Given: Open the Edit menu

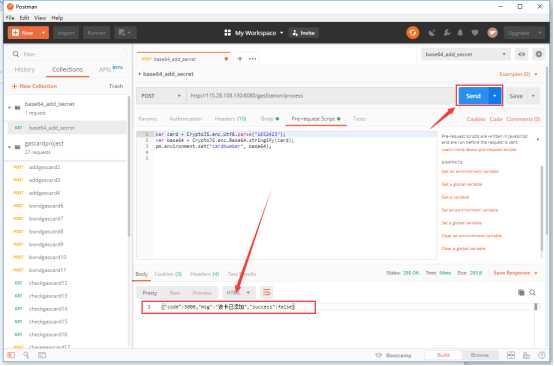Looking at the screenshot, I should [24, 18].
